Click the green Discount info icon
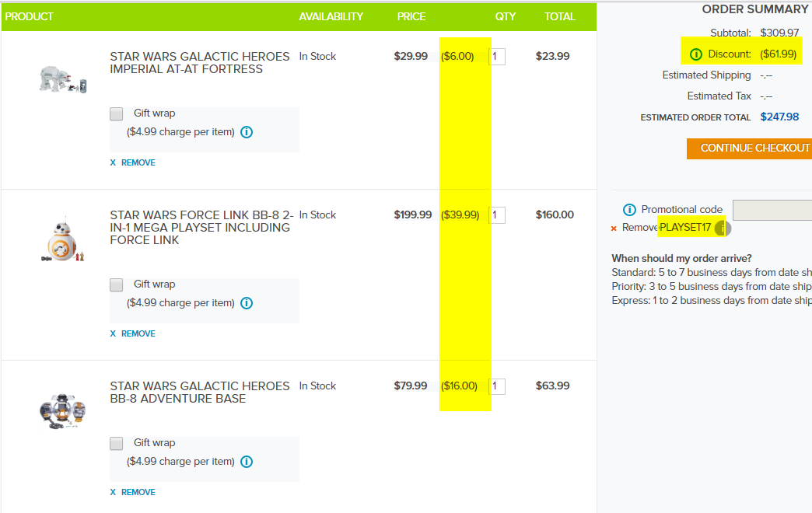Screen dimensions: 812x513 [696, 54]
